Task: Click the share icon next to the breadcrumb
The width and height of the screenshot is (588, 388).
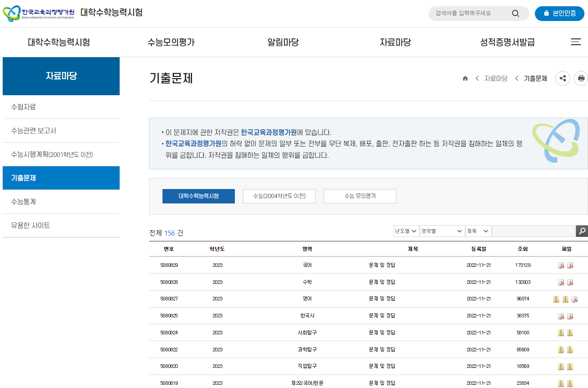Action: [x=563, y=78]
